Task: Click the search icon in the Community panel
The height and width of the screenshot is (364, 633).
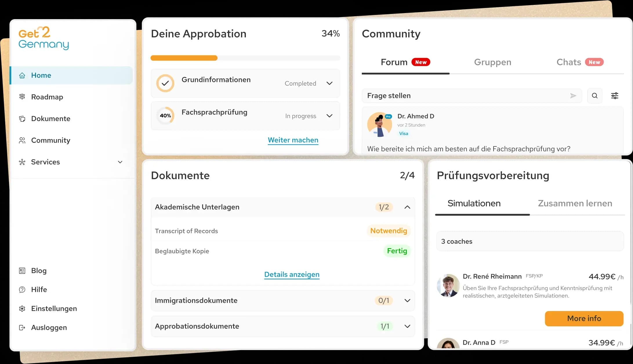Action: tap(594, 95)
